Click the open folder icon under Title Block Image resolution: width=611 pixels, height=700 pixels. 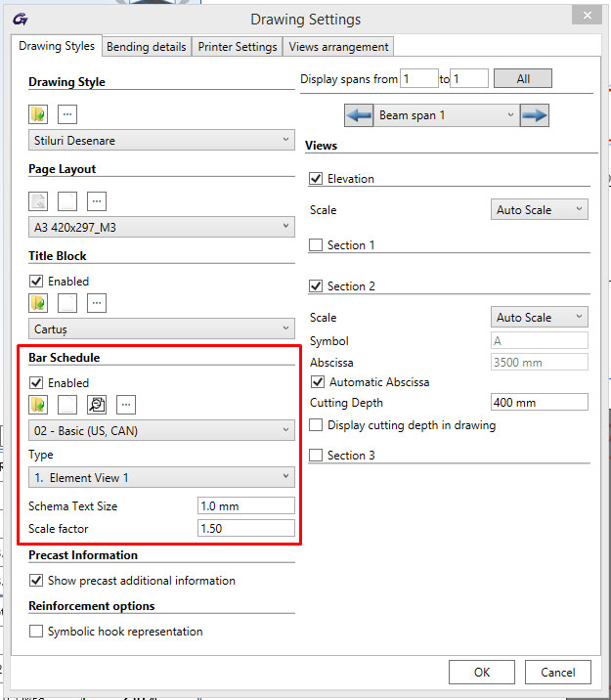click(38, 303)
